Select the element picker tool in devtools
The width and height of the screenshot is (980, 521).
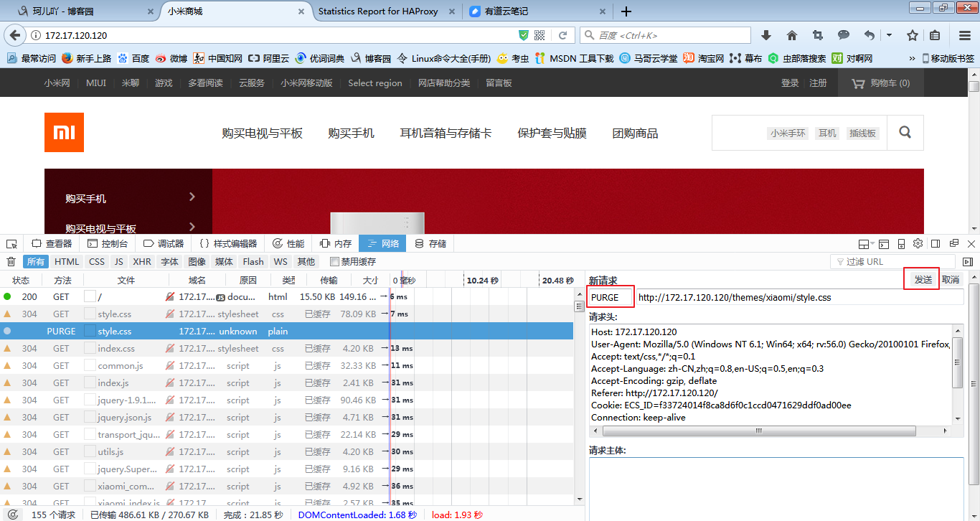coord(11,243)
